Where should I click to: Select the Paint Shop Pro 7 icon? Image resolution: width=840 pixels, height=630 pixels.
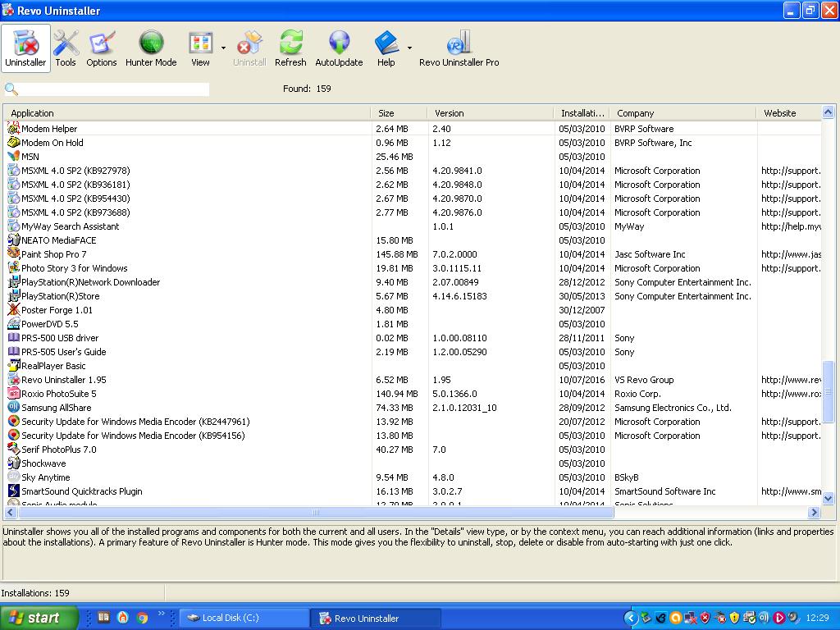(13, 254)
